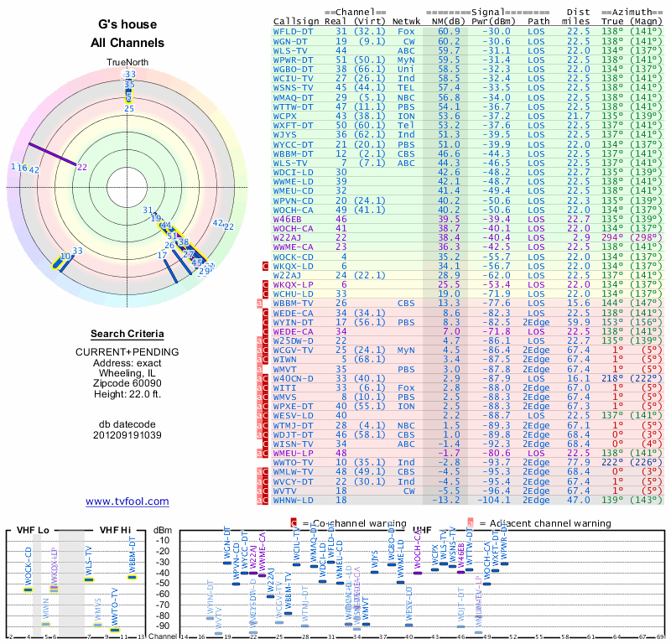Click the WTMJ-DT callsign in the table

(293, 426)
